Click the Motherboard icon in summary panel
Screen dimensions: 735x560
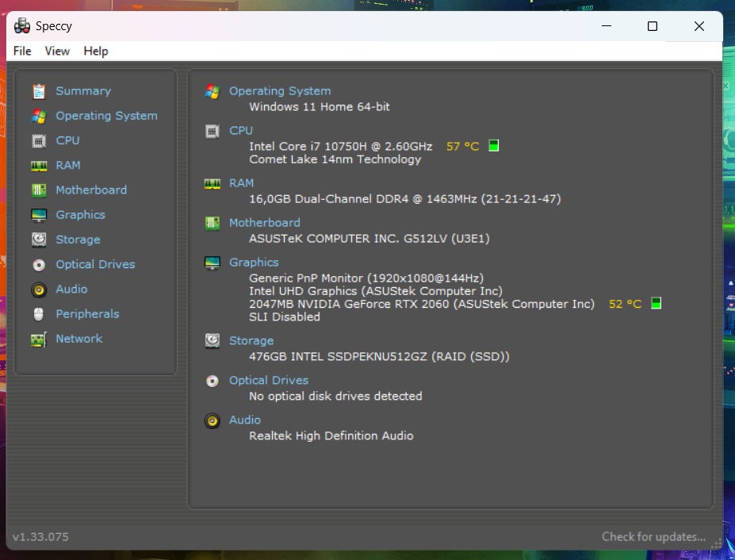(212, 223)
